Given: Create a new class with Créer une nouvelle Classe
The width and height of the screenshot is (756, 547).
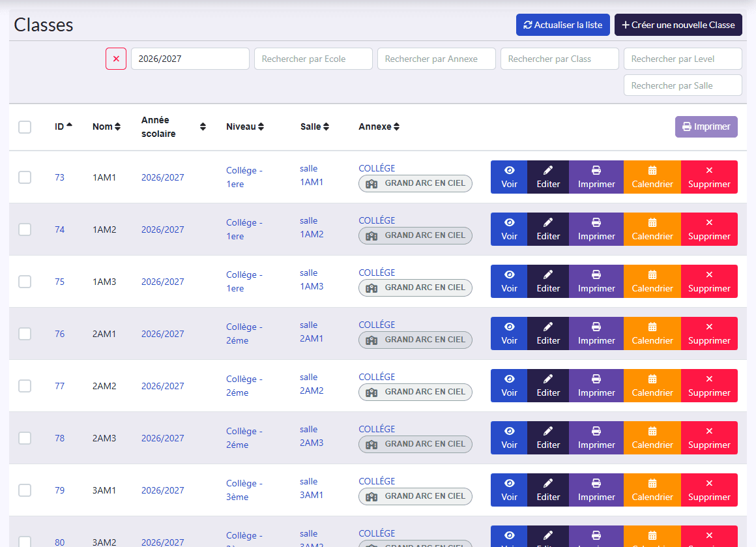Looking at the screenshot, I should pos(678,25).
